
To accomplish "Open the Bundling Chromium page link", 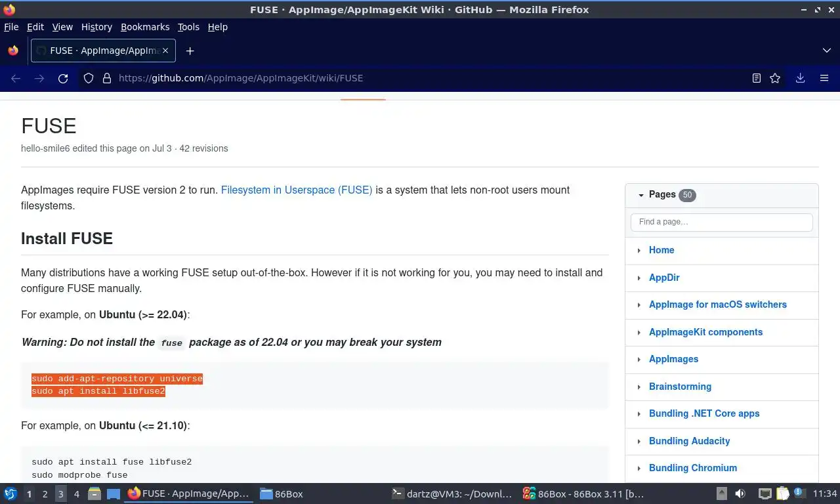I will pyautogui.click(x=693, y=468).
